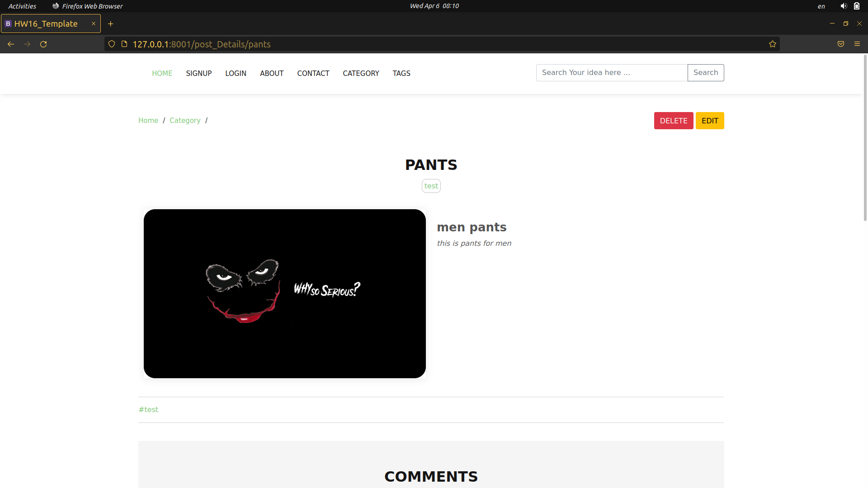Click the page vertical scrollbar
This screenshot has height=488, width=868.
pyautogui.click(x=865, y=138)
